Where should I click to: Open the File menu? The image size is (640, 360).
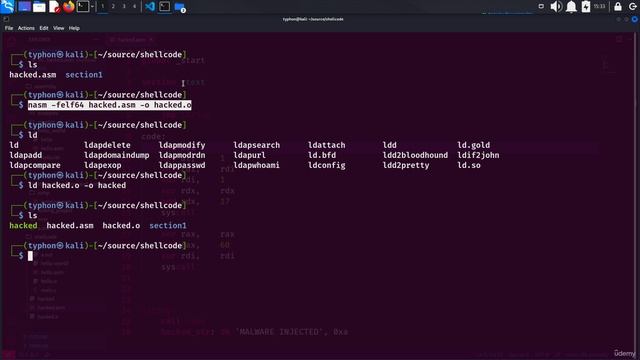pos(9,28)
